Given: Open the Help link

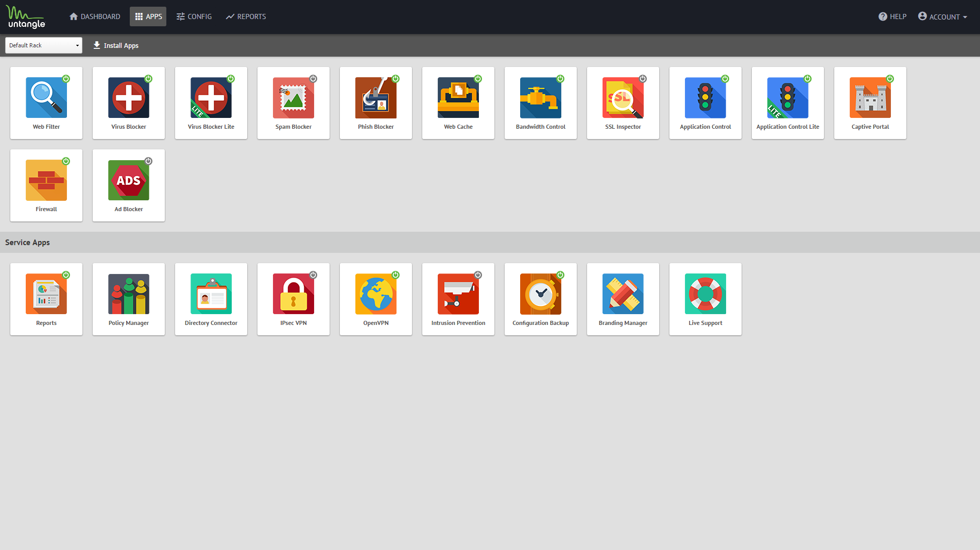Looking at the screenshot, I should click(x=892, y=16).
